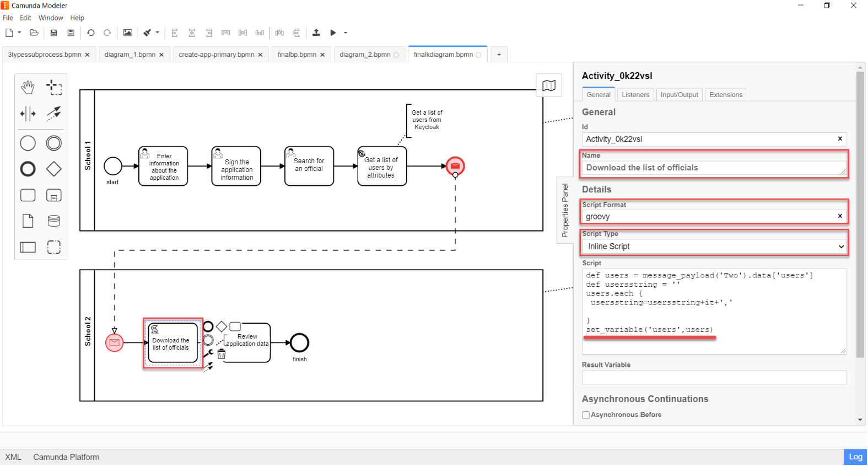This screenshot has height=466, width=868.
Task: Undo the last action
Action: [x=91, y=33]
